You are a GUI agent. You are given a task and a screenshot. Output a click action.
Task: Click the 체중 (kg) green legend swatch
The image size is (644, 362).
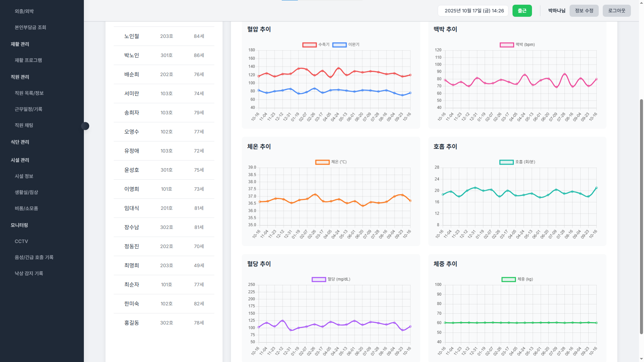pyautogui.click(x=508, y=280)
